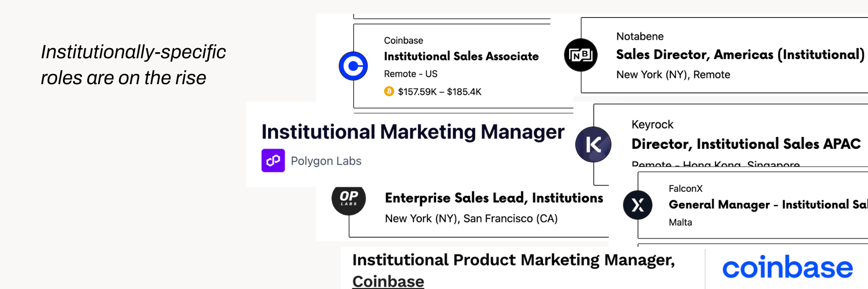Image resolution: width=868 pixels, height=289 pixels.
Task: Click the Coinbase circular logo icon
Action: [353, 66]
